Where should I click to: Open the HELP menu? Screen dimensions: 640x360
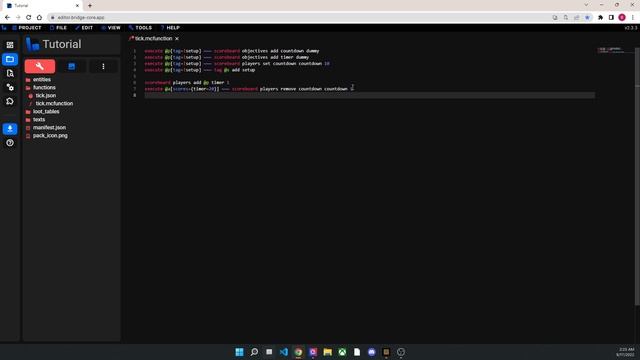170,28
